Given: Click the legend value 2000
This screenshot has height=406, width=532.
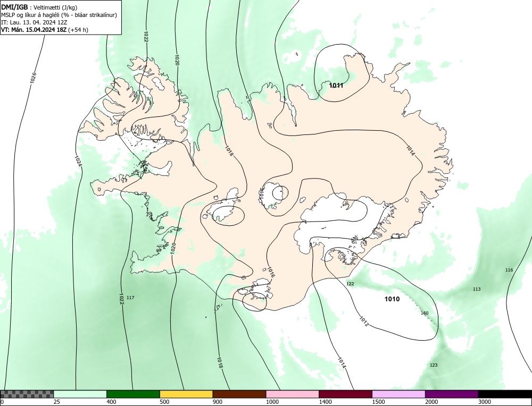Looking at the screenshot, I should (431, 402).
